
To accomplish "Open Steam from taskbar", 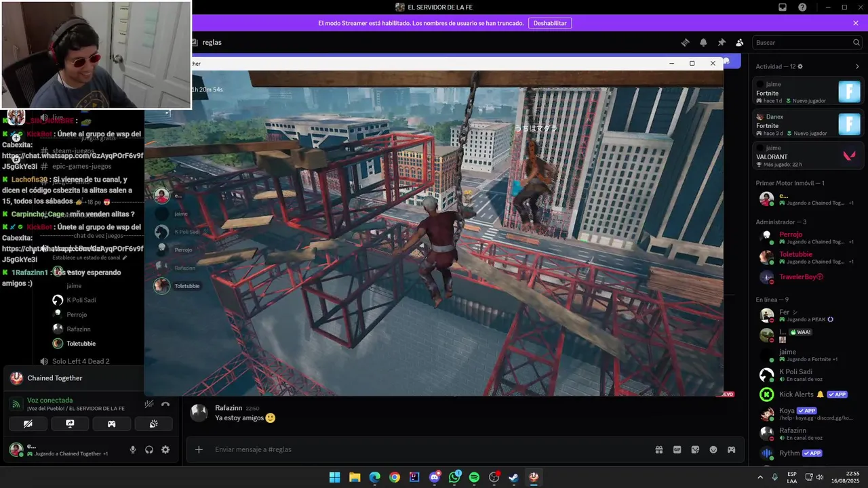I will (514, 477).
